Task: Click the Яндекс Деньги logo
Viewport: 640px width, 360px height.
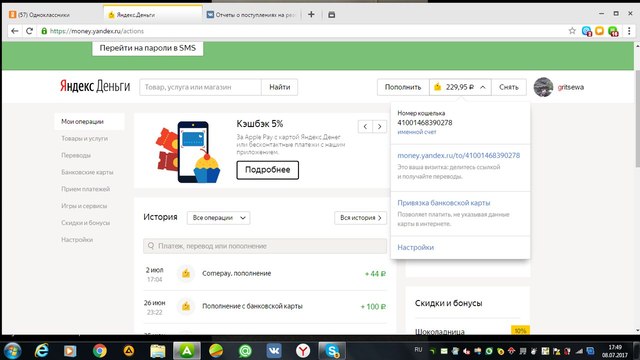Action: point(95,86)
